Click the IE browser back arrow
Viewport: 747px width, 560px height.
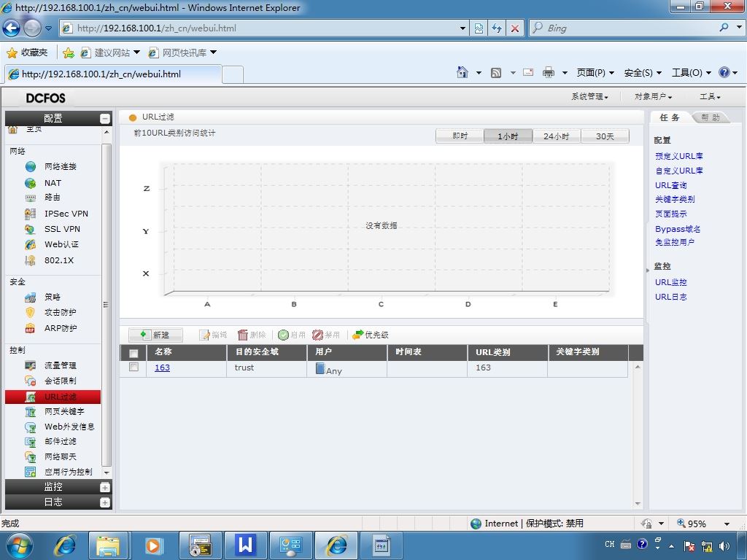(12, 28)
